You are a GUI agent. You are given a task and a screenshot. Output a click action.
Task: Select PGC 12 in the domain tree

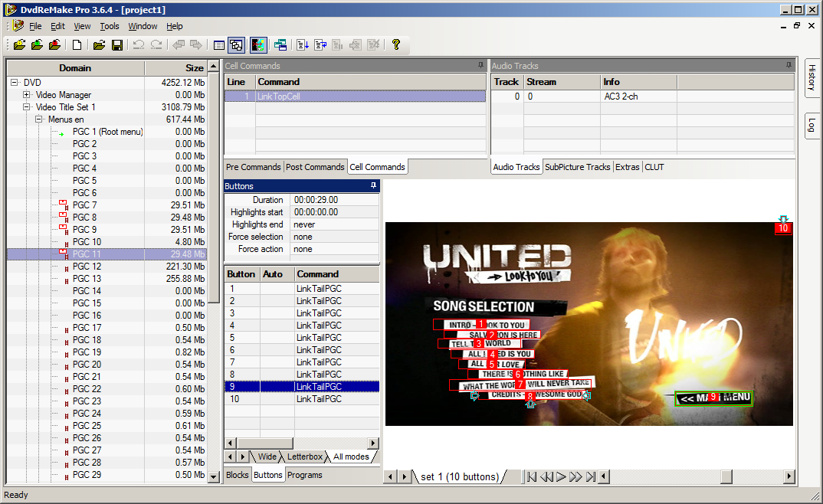[x=87, y=267]
